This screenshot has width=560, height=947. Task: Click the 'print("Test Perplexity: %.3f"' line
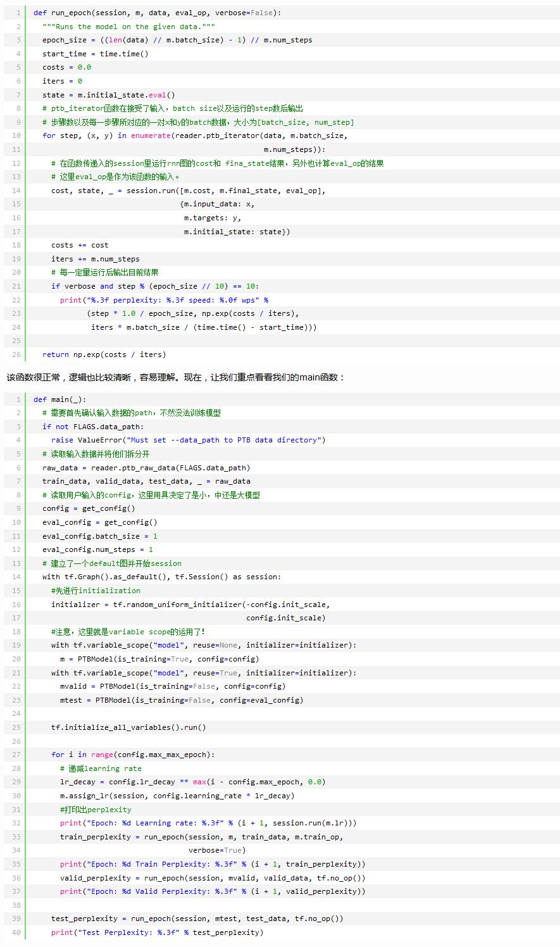click(x=158, y=932)
